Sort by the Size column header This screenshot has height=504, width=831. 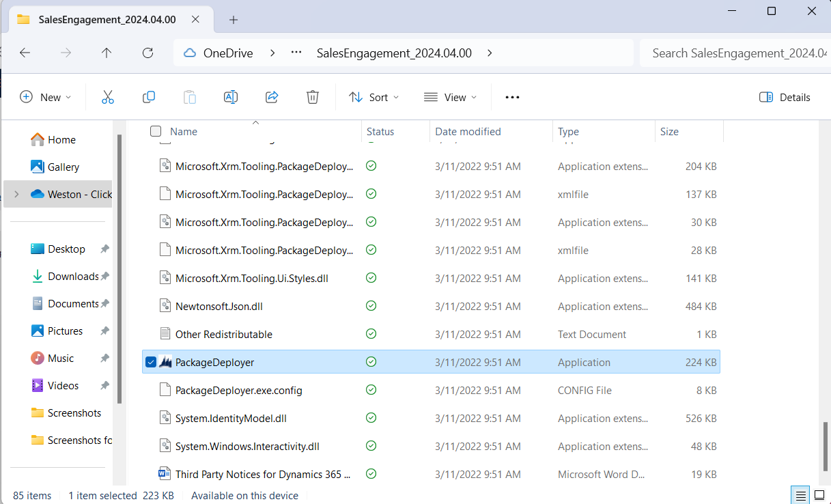point(669,131)
